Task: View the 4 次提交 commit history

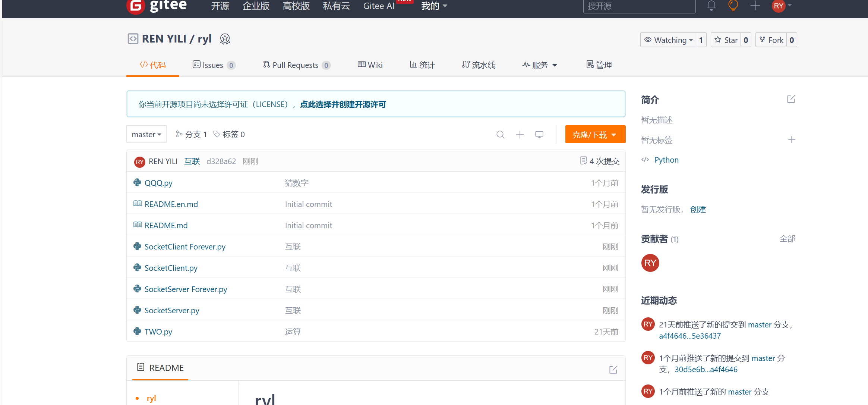Action: click(x=600, y=161)
